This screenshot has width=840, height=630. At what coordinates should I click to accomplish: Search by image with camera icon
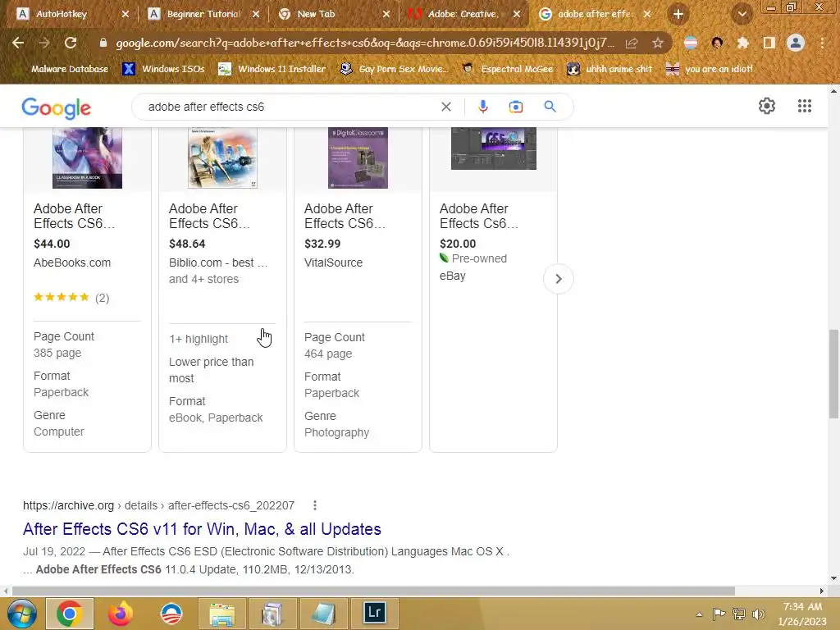pyautogui.click(x=515, y=107)
